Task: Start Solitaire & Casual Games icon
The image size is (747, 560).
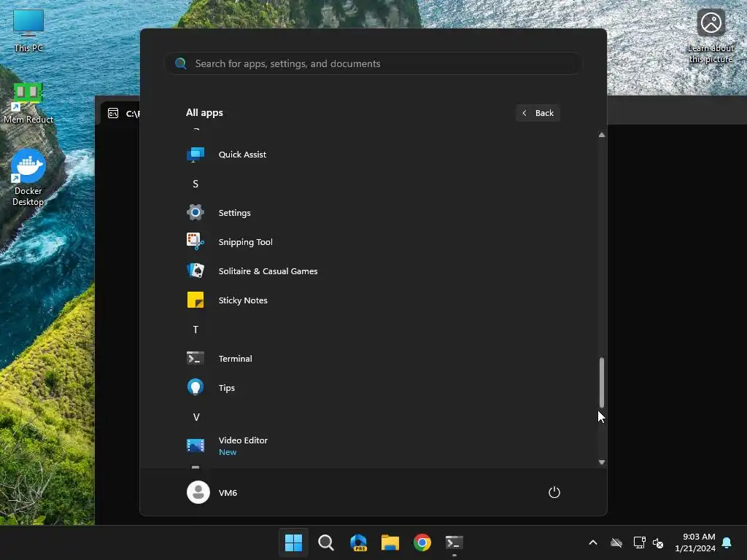Action: 196,271
